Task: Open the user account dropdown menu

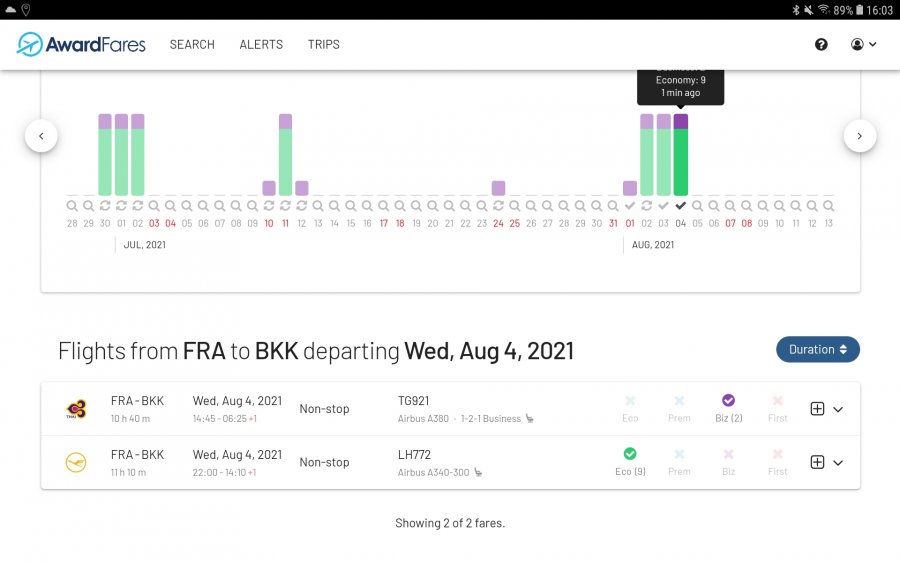Action: tap(863, 44)
